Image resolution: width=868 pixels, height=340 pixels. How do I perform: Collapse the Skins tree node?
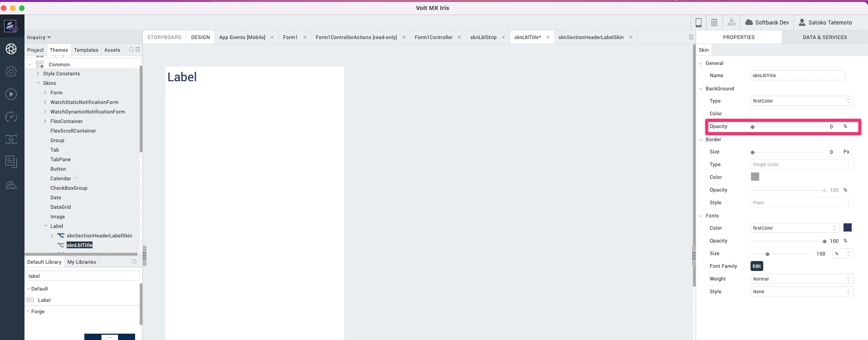click(38, 83)
